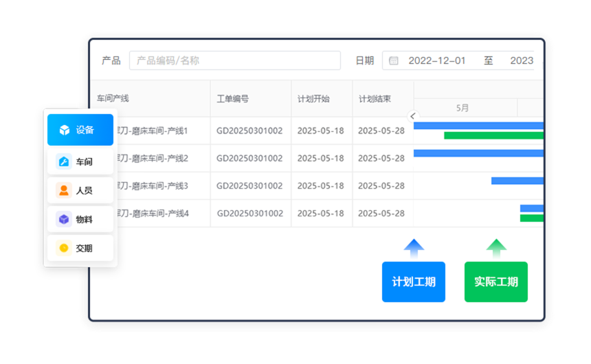Collapse the table using the left chevron
The height and width of the screenshot is (364, 591).
point(413,116)
